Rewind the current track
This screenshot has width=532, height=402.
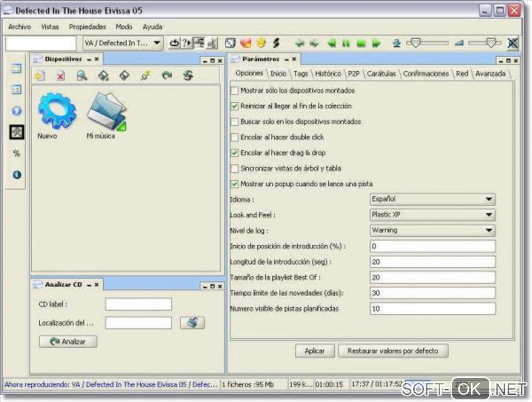tap(331, 43)
